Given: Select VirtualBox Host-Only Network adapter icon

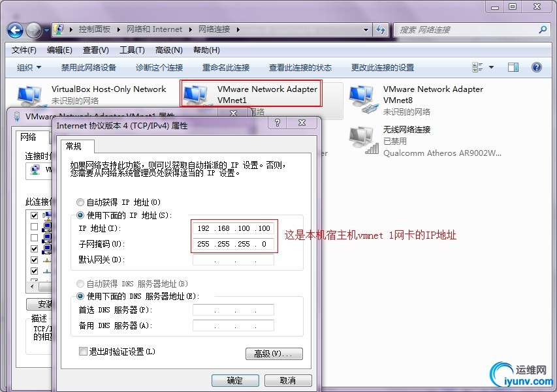Looking at the screenshot, I should pos(30,95).
